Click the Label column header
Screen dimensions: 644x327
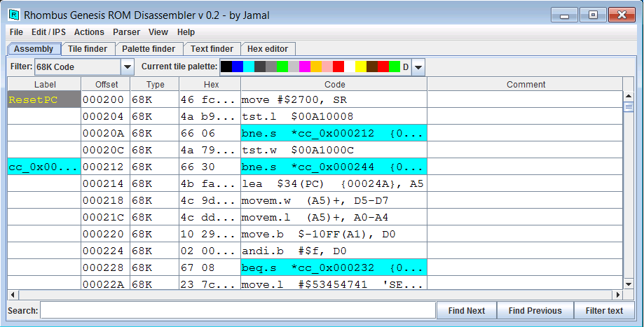(44, 85)
